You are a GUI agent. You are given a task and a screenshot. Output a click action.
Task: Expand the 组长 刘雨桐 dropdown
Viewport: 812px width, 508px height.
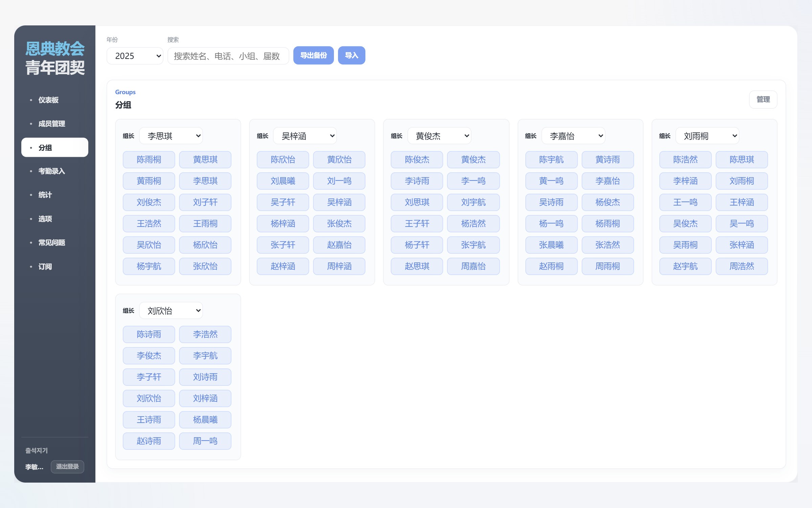[707, 136]
